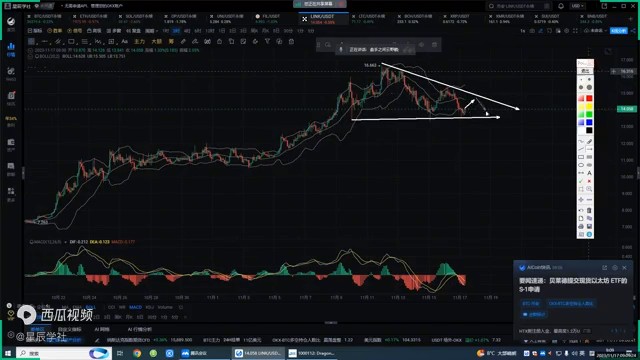The height and width of the screenshot is (360, 640).
Task: Select the ellipse outline tool in annotation palette
Action: pos(581,165)
